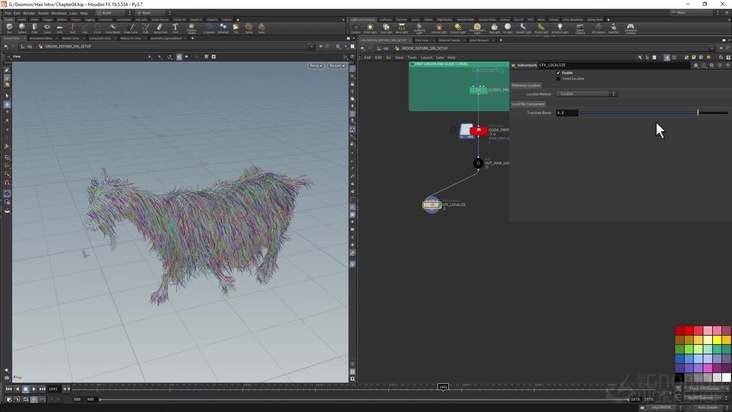Click the Tube shelf tool
Image resolution: width=732 pixels, height=412 pixels.
[34, 27]
